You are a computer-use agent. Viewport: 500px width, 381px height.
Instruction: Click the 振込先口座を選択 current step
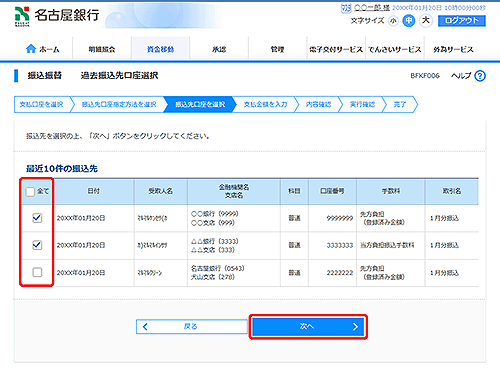click(200, 105)
